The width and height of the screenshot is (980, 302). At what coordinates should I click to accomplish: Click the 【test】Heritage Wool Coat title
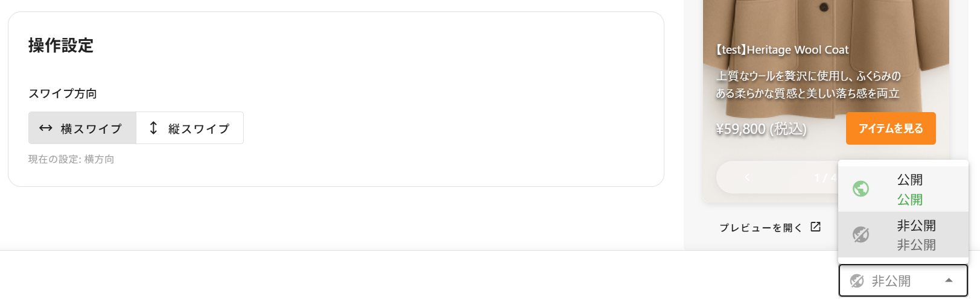783,49
